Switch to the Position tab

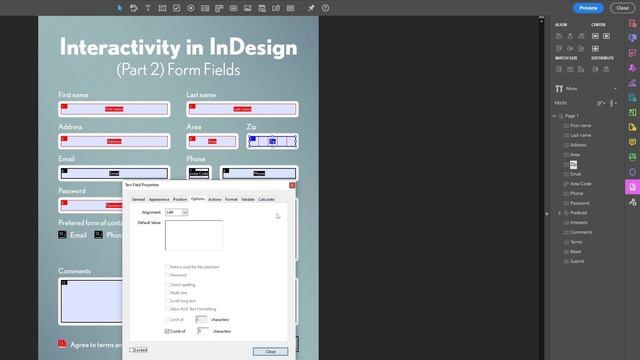click(x=180, y=199)
